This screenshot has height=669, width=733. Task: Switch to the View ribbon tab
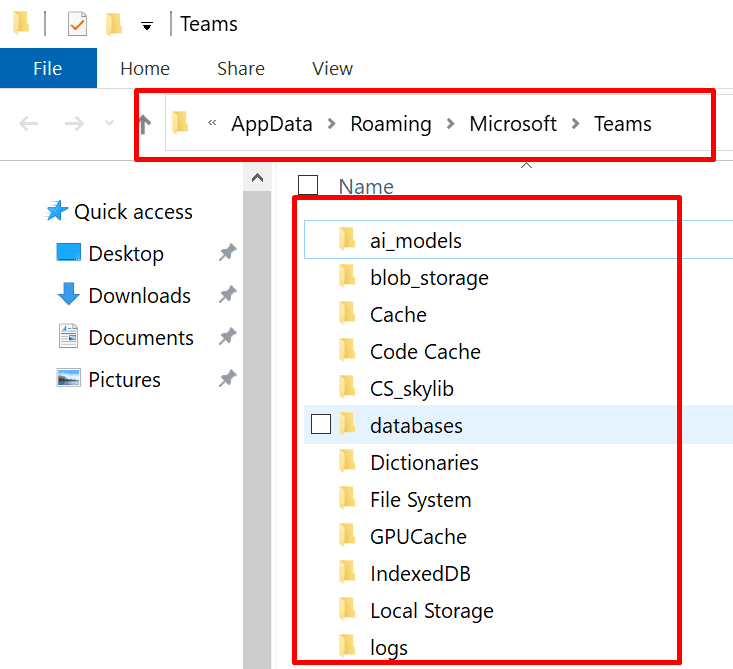(x=332, y=68)
